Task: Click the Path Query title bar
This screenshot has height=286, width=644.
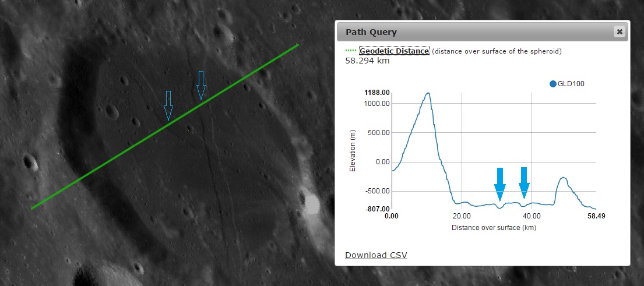Action: (466, 31)
